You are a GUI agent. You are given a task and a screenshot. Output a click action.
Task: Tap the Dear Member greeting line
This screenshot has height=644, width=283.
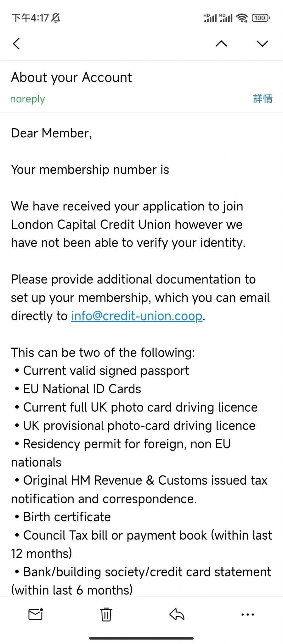(51, 133)
